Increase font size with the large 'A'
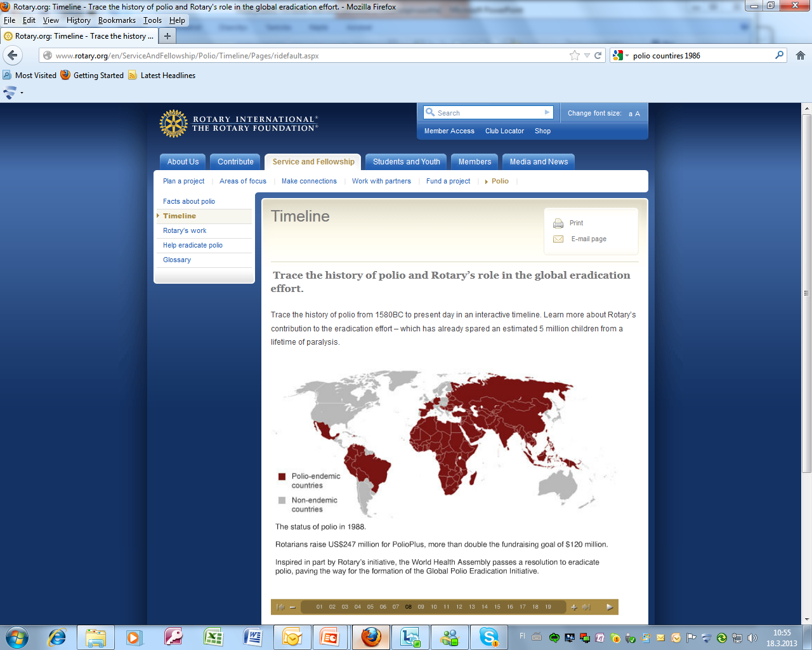This screenshot has height=650, width=812. (x=638, y=114)
